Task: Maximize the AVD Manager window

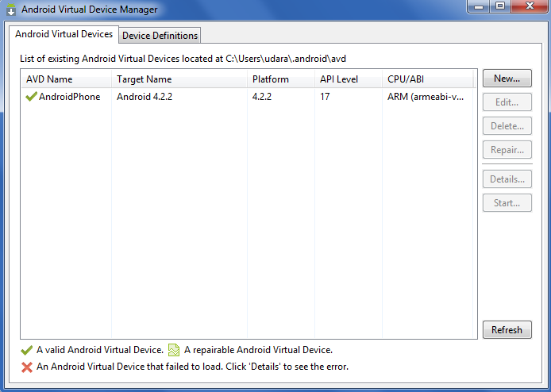Action: (500, 6)
